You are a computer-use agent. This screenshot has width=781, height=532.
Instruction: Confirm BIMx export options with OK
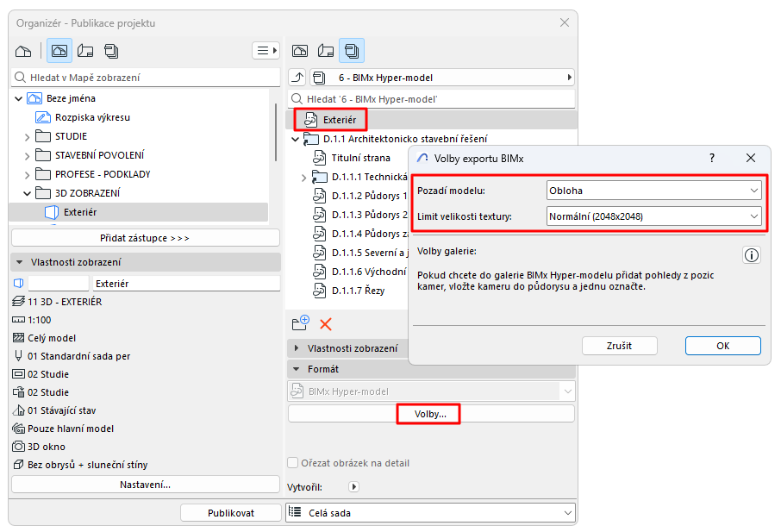[723, 346]
